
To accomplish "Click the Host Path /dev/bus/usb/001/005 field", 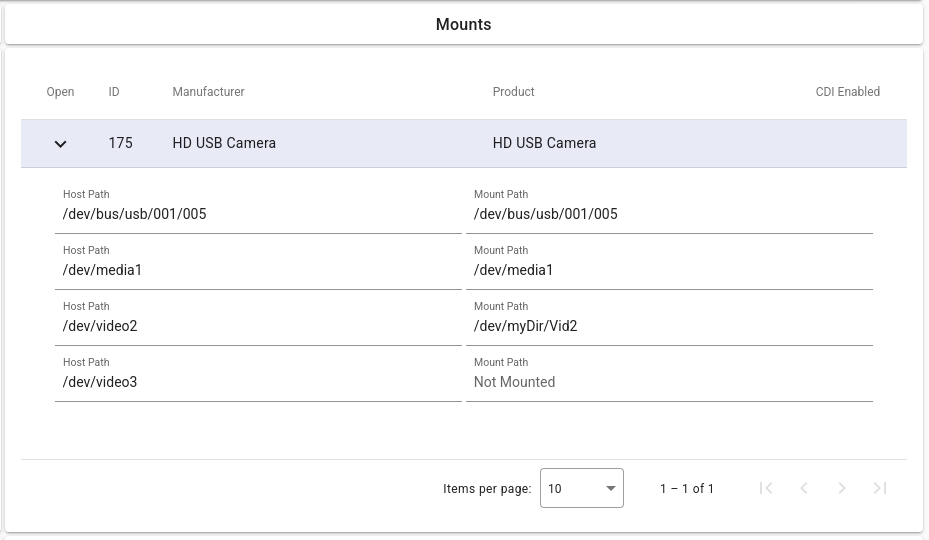I will [x=258, y=207].
